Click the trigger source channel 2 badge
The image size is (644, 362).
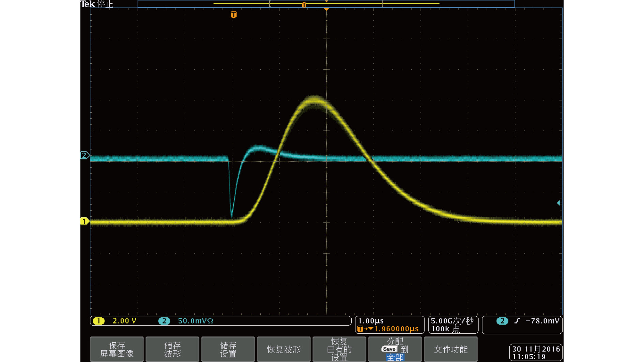[502, 321]
